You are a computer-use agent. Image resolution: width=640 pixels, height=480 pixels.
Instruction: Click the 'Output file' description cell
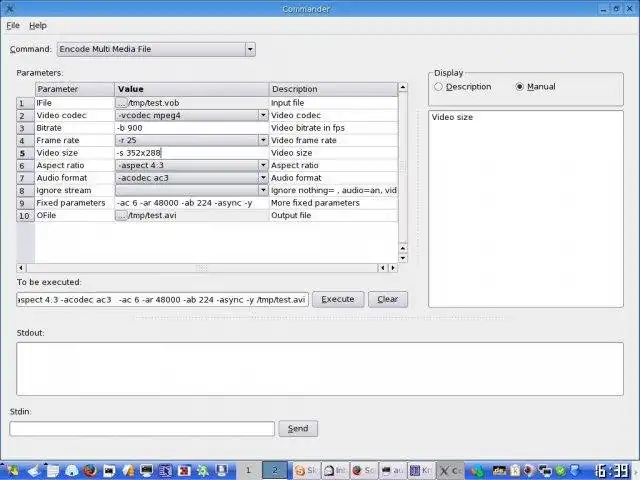pos(333,216)
